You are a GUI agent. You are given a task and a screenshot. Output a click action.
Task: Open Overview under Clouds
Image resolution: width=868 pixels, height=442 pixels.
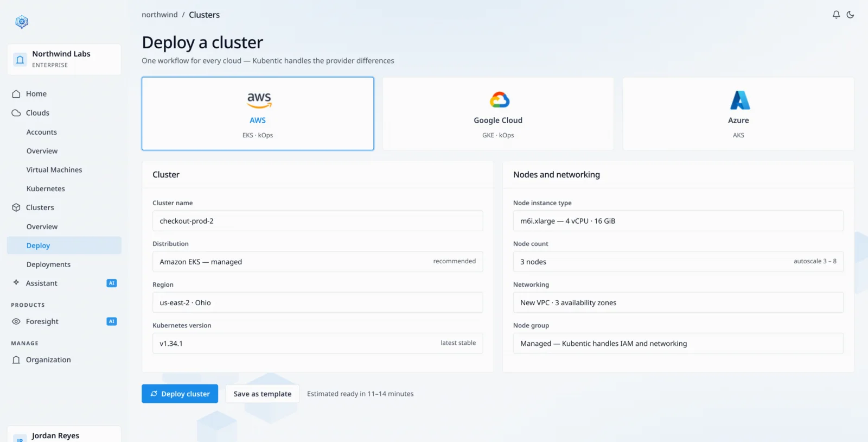[x=64, y=151]
